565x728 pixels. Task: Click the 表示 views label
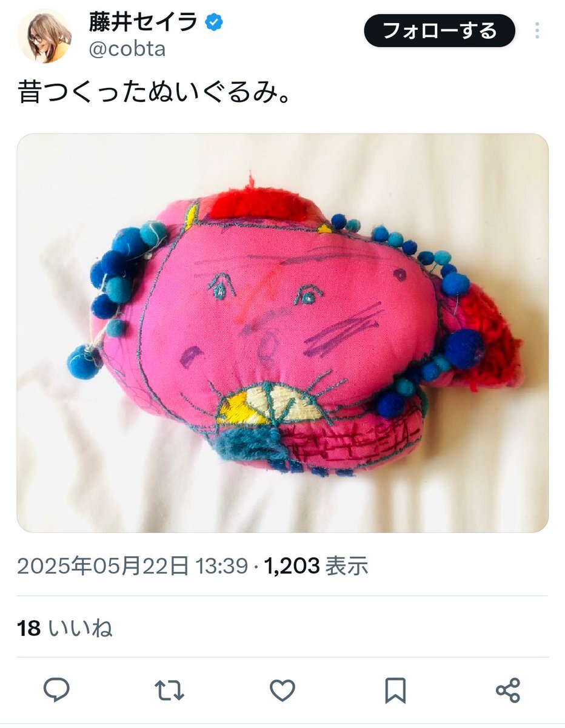347,566
